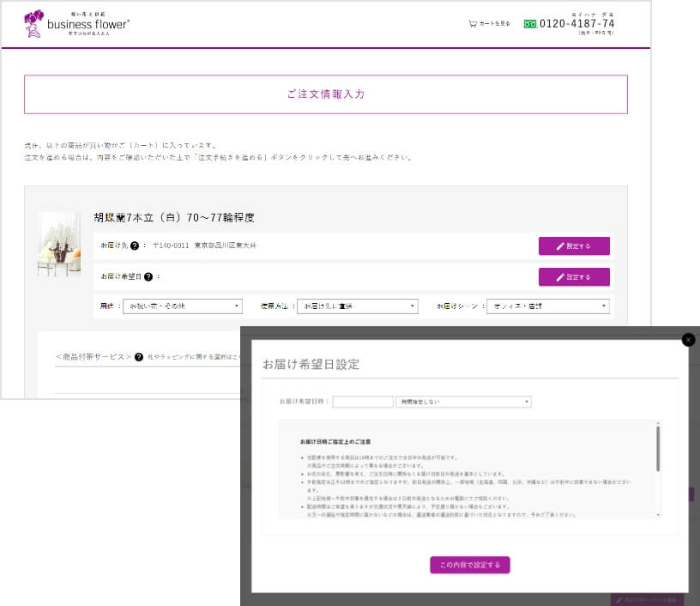Open the 時間指定しない time dropdown

pos(463,402)
